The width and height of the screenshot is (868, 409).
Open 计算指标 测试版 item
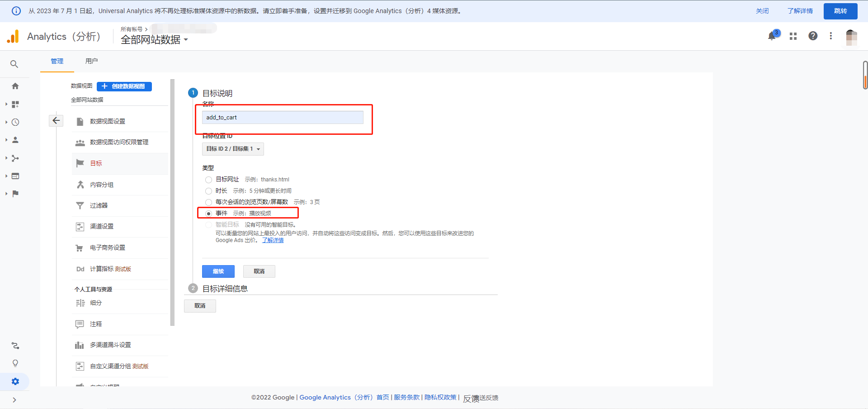(110, 269)
